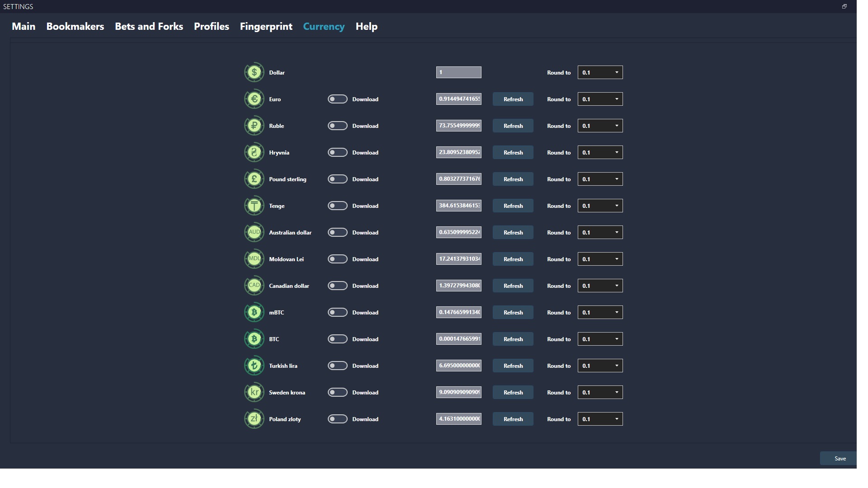Switch to the Main tab

pyautogui.click(x=24, y=26)
